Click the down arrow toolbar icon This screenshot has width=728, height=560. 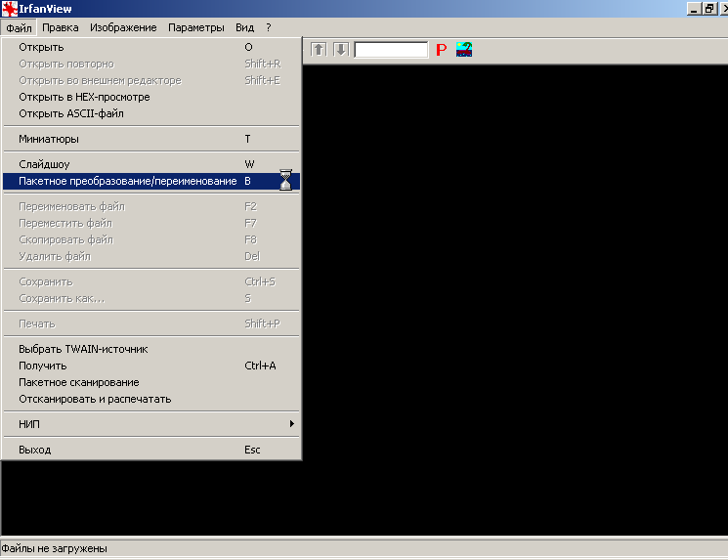tap(341, 49)
